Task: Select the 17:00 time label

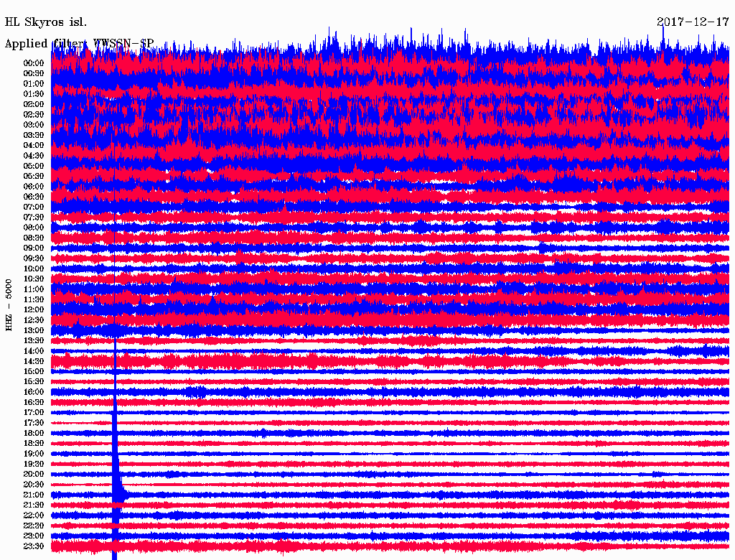Action: pyautogui.click(x=34, y=413)
